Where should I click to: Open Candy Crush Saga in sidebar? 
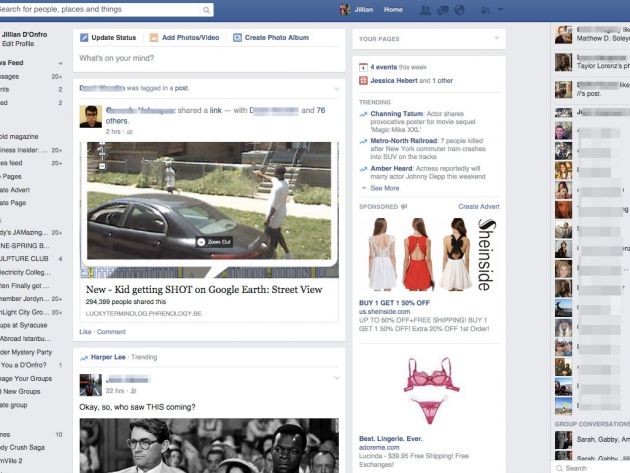coord(22,447)
